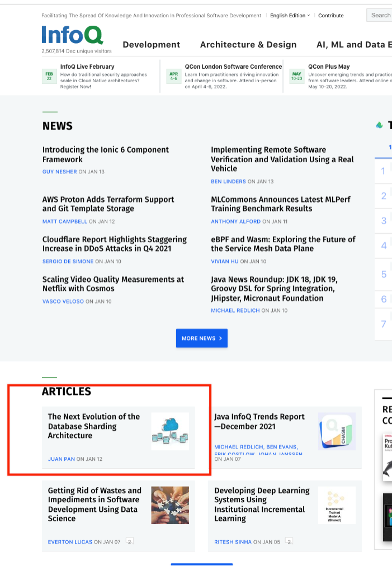392x566 pixels.
Task: Open Sergio De Simone author link
Action: point(68,261)
